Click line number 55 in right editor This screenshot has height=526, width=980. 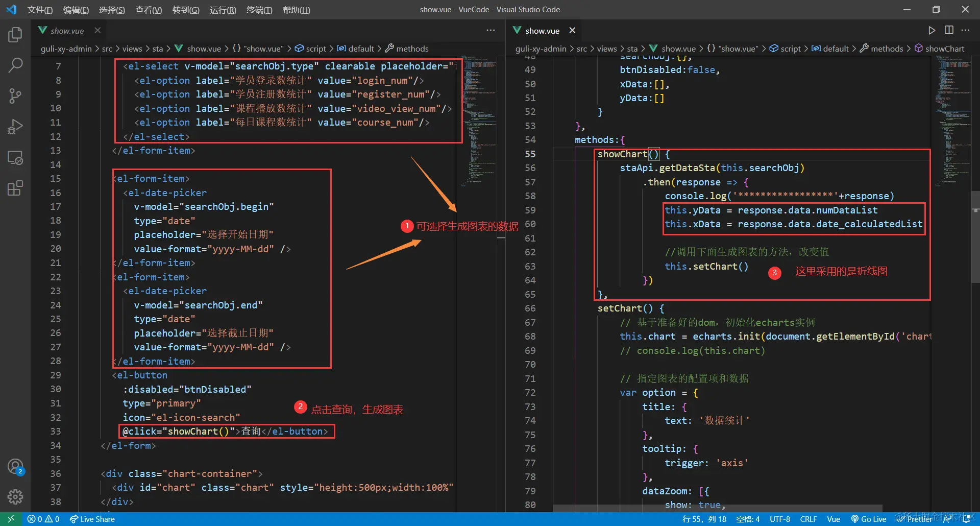pos(530,154)
